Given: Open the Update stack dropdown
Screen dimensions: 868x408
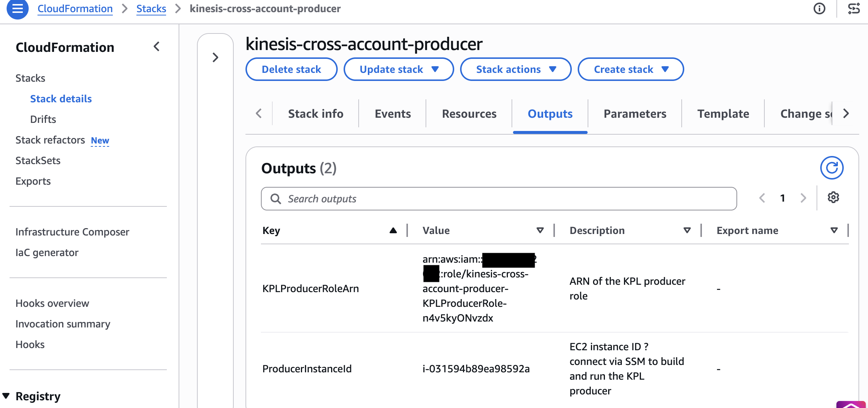Looking at the screenshot, I should 399,69.
